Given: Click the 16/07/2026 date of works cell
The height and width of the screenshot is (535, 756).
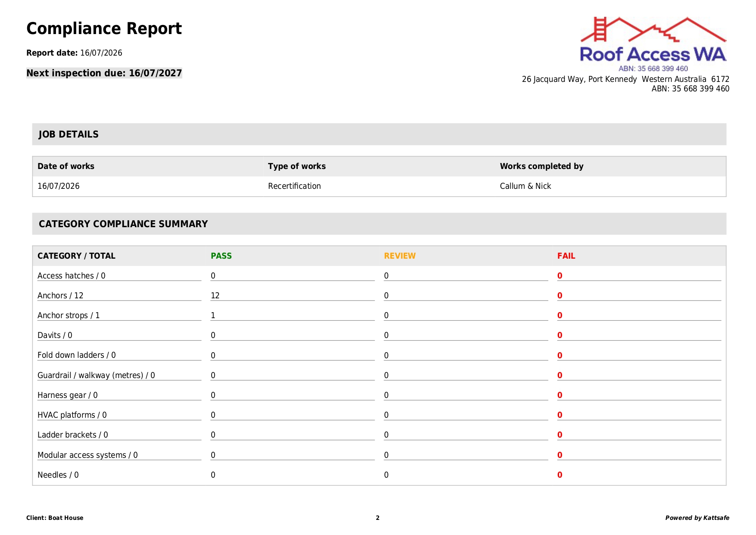Looking at the screenshot, I should pos(59,186).
